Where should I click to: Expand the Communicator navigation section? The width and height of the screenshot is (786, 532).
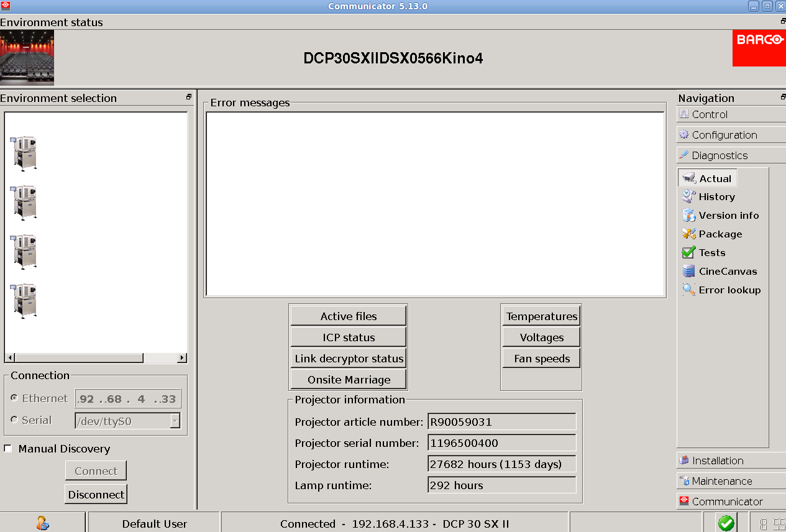[x=731, y=502]
